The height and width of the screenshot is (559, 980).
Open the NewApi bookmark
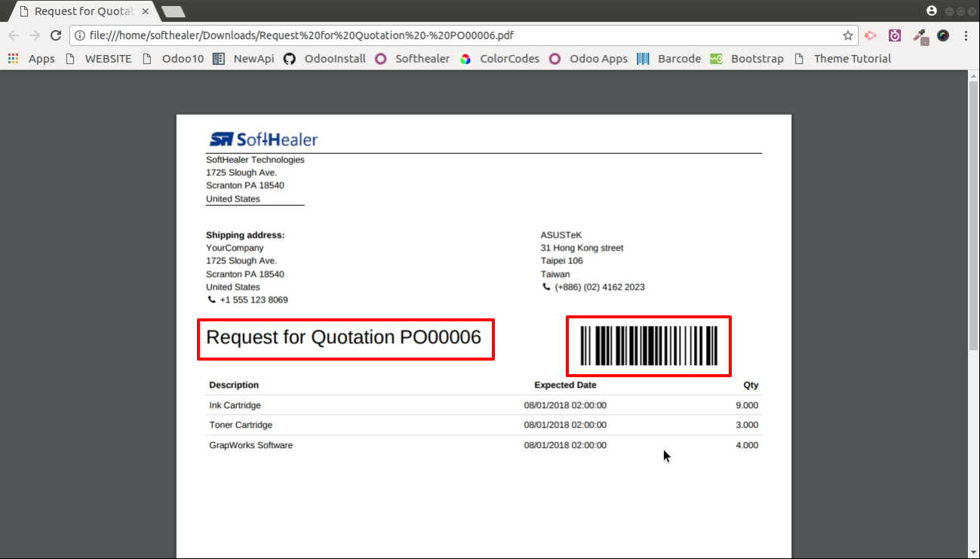(244, 59)
